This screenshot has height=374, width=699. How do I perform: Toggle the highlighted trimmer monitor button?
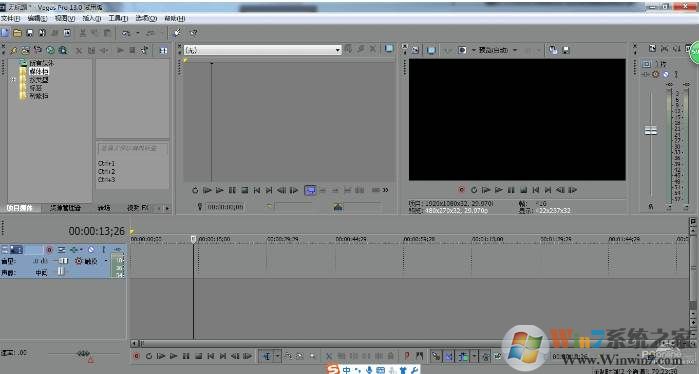(x=310, y=190)
